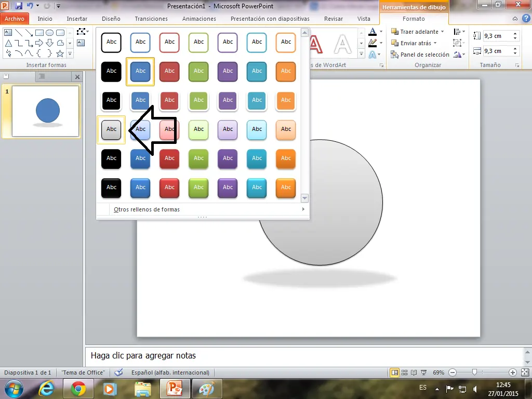Switch to the Transiciones tab
The image size is (532, 399).
pyautogui.click(x=151, y=19)
